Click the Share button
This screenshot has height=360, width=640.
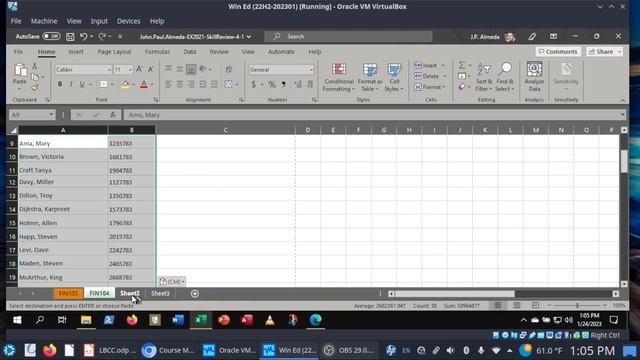[x=604, y=52]
